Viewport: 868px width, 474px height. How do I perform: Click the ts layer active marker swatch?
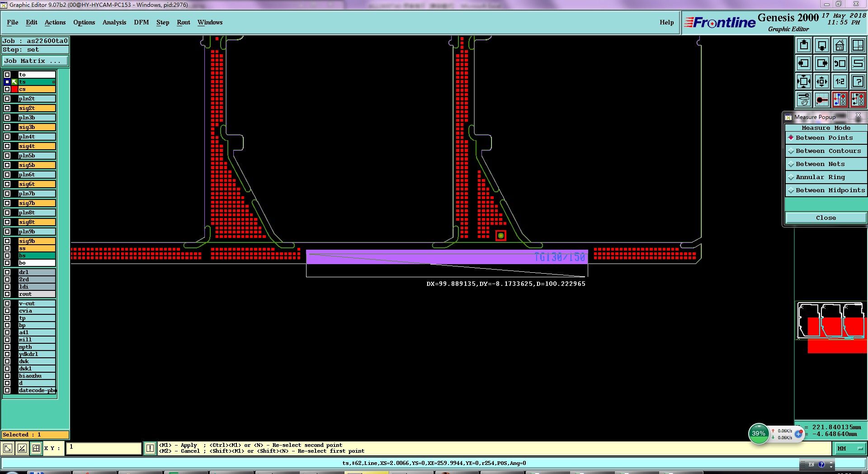14,82
